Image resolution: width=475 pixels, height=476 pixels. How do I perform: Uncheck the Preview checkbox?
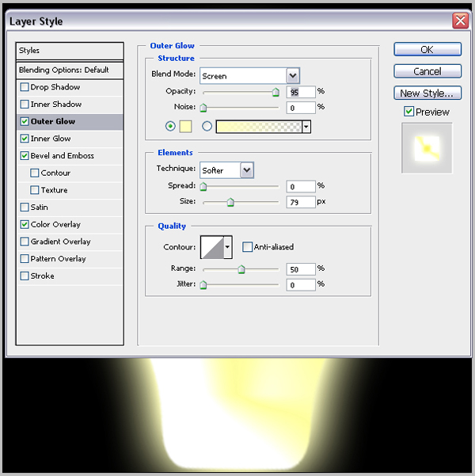click(408, 112)
